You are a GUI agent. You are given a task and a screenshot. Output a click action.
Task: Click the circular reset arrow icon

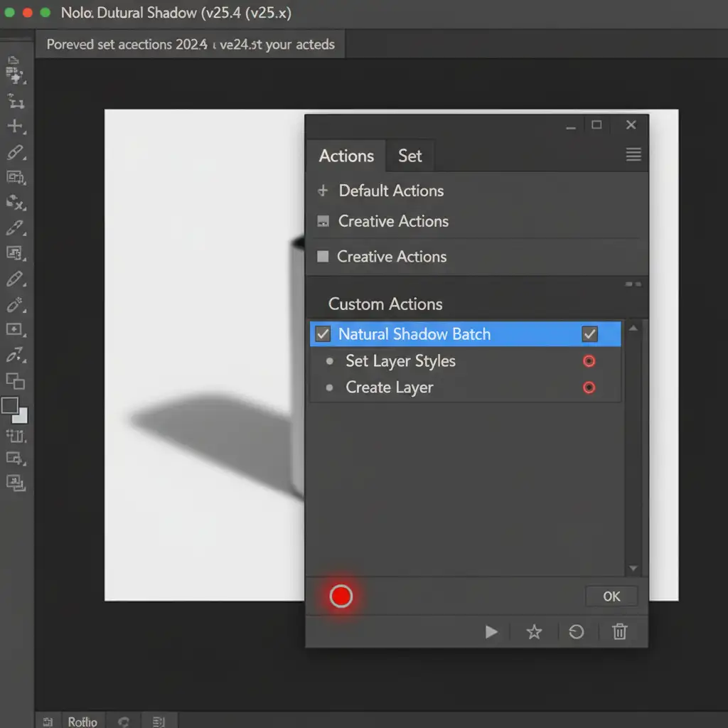[x=576, y=632]
